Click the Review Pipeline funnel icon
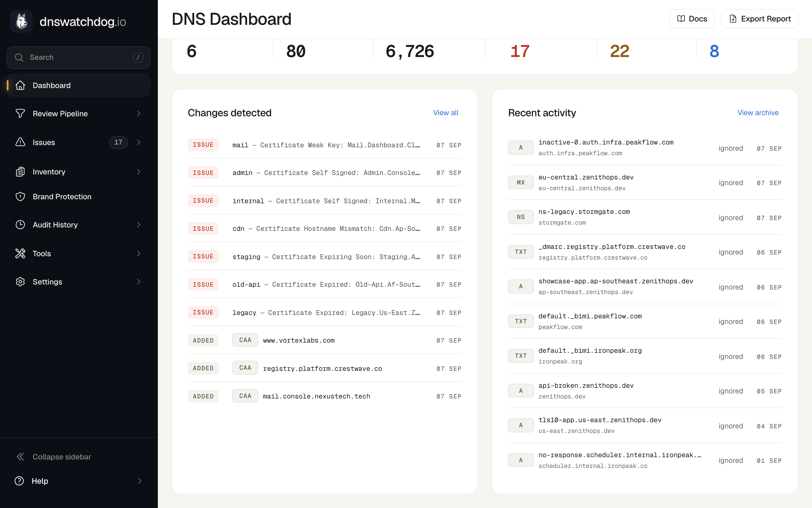This screenshot has width=812, height=508. 20,113
